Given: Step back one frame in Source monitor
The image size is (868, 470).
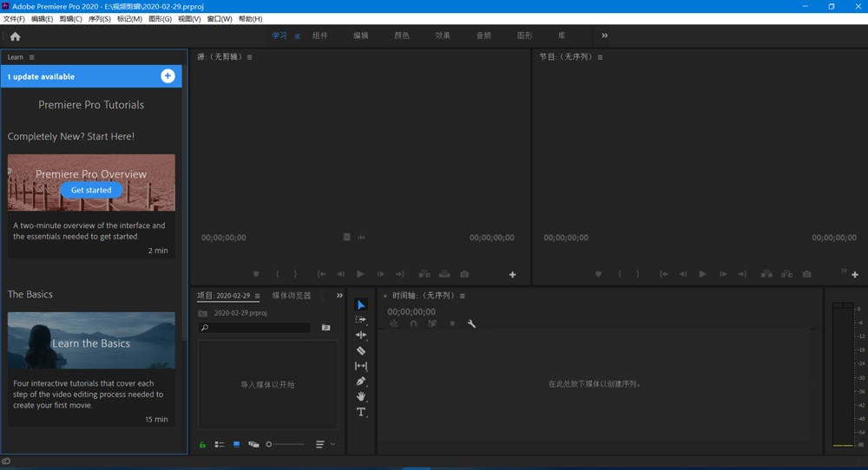Looking at the screenshot, I should 341,274.
